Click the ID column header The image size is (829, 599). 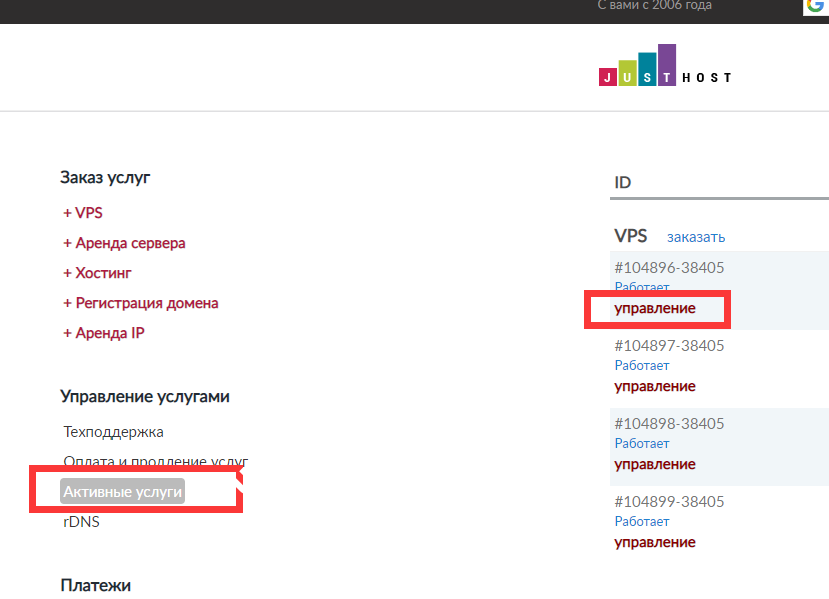622,182
